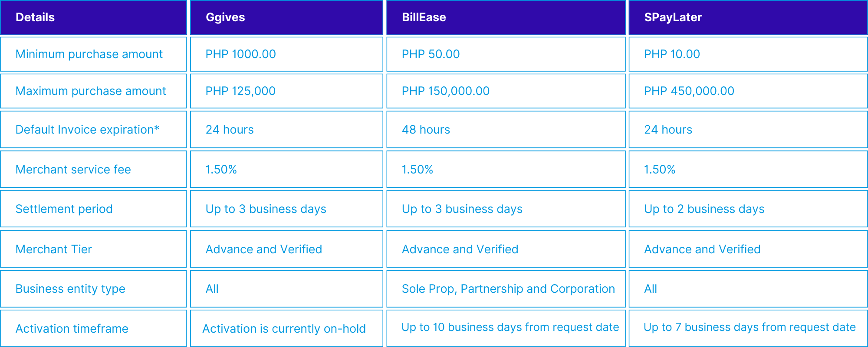Click the Details column header
The image size is (868, 347).
[35, 17]
